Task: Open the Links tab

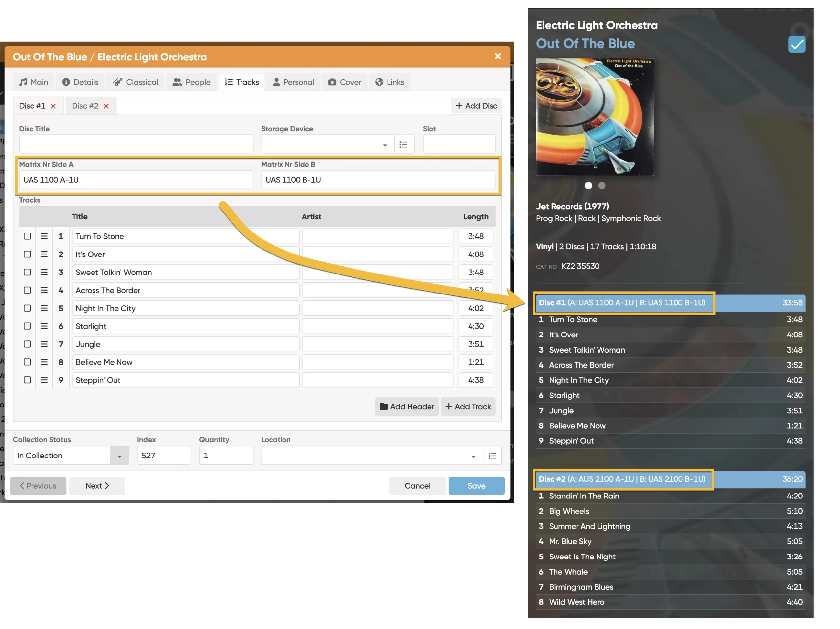Action: pos(389,82)
